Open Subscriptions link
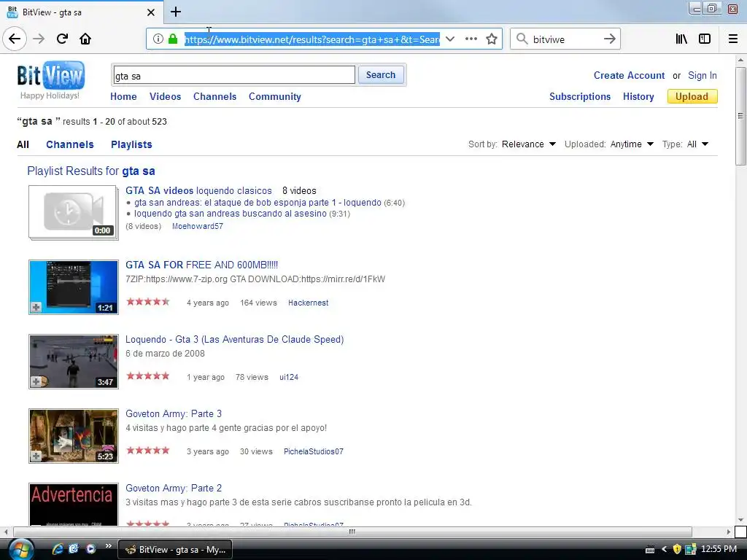Image resolution: width=747 pixels, height=560 pixels. [580, 96]
